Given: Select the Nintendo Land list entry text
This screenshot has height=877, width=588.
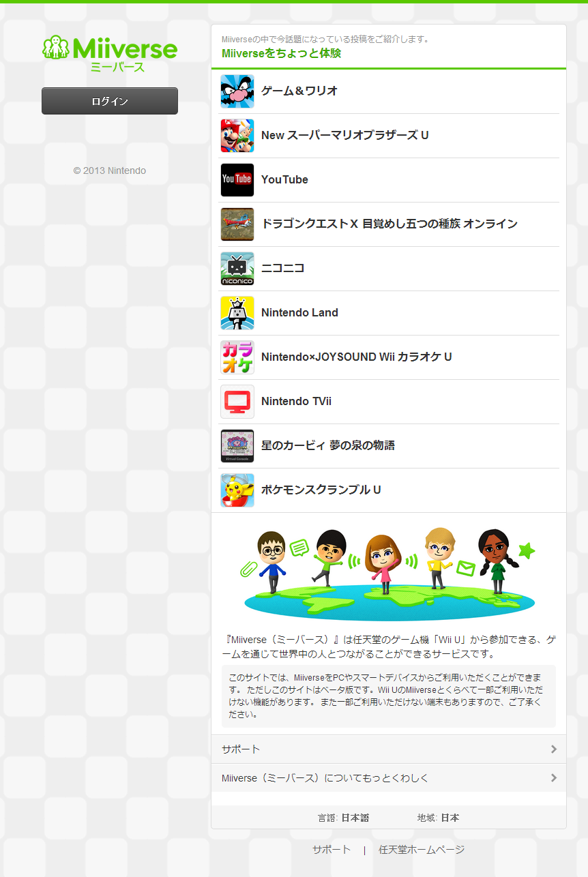Looking at the screenshot, I should click(x=299, y=313).
